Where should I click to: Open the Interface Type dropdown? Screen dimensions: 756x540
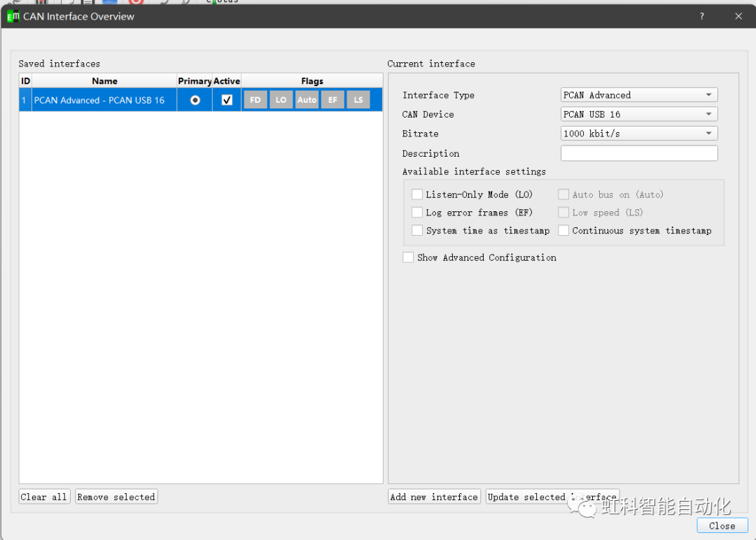tap(639, 95)
